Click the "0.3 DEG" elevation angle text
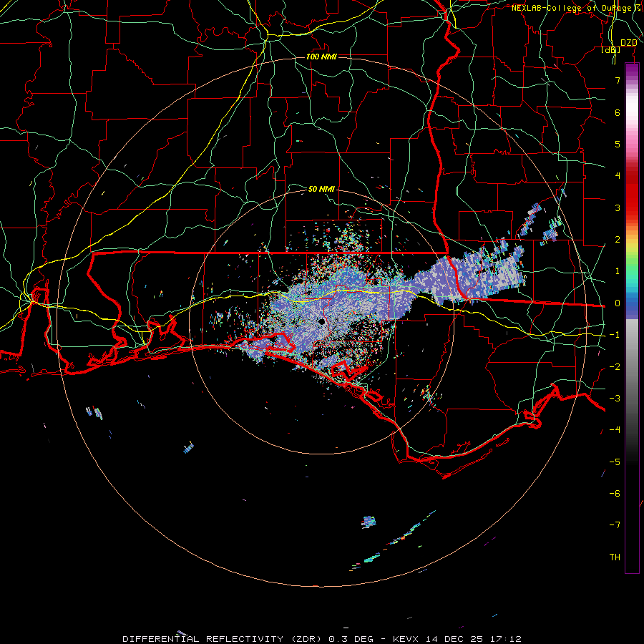The image size is (644, 644). click(x=351, y=639)
